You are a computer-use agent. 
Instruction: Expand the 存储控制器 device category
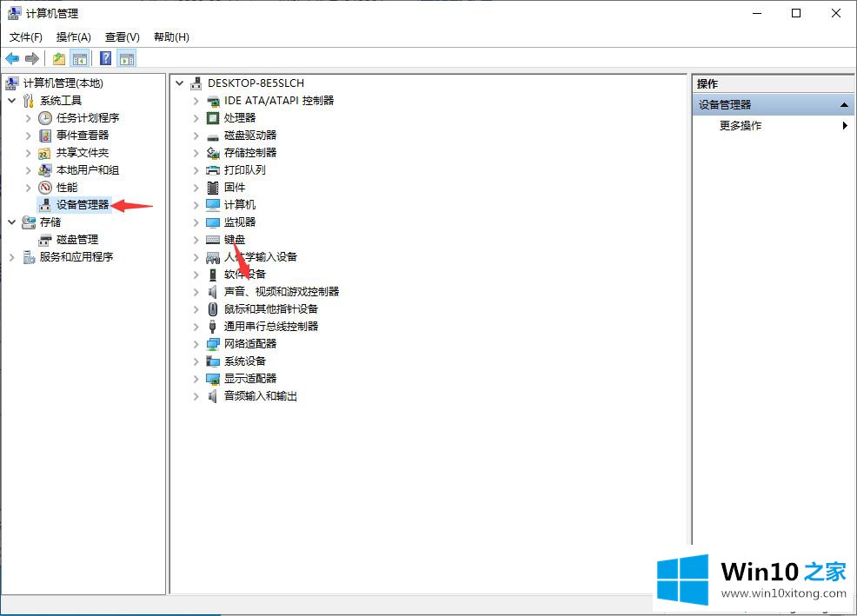196,153
